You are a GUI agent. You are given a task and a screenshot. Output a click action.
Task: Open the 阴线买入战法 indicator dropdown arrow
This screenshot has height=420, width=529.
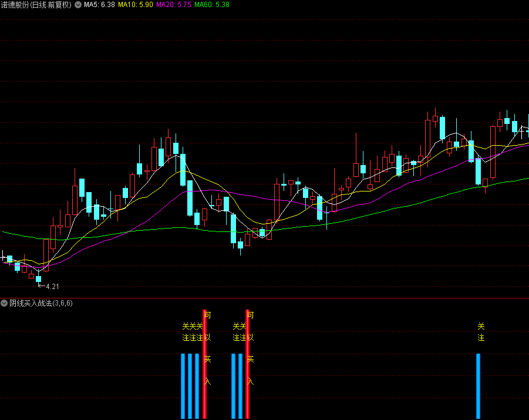pos(4,303)
